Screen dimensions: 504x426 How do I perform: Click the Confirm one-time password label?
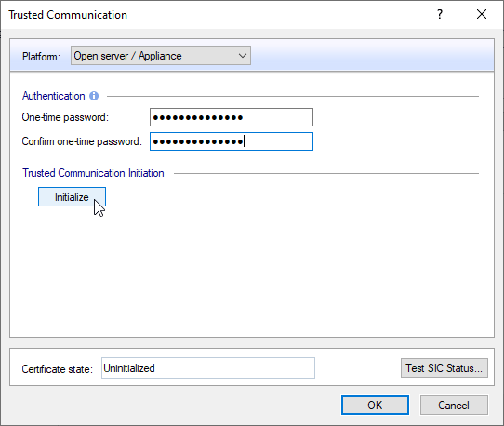pos(82,141)
